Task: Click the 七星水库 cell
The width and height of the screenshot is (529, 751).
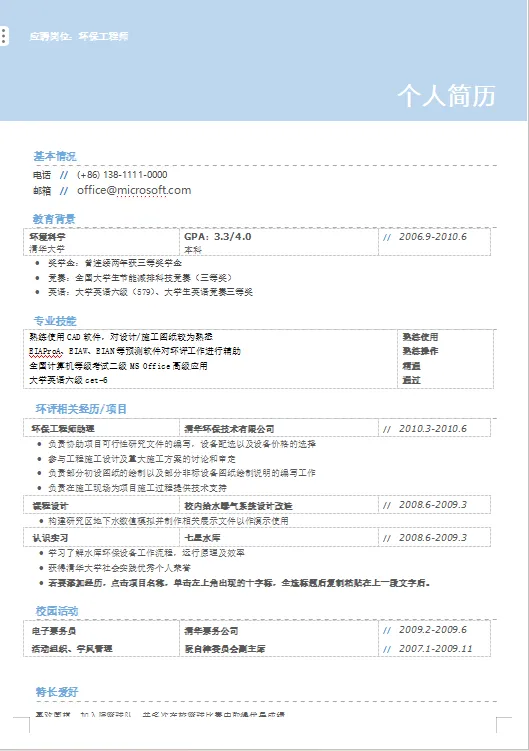Action: [x=202, y=538]
